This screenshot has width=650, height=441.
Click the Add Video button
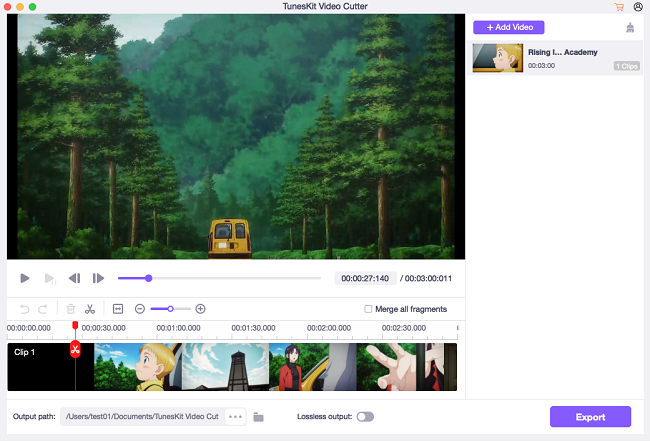[509, 27]
